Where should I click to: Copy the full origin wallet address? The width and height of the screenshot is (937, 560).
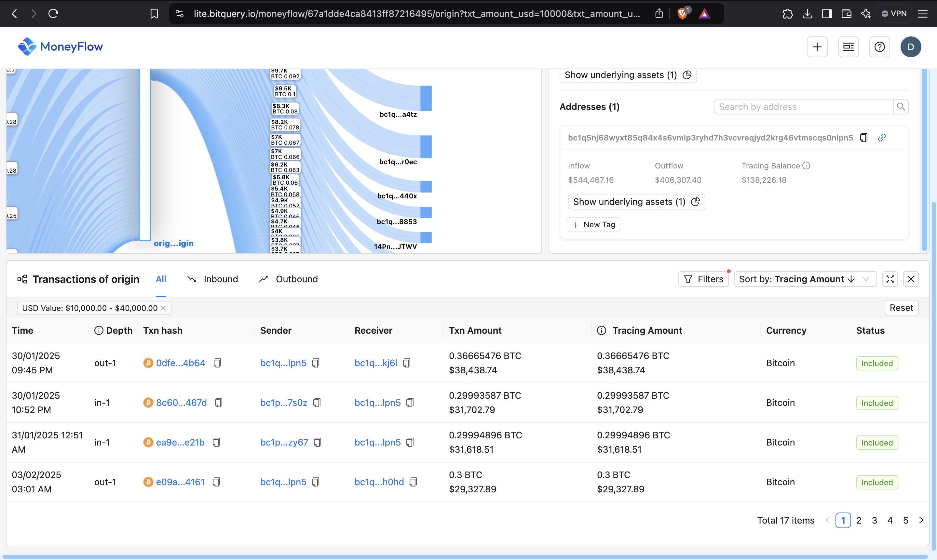[864, 137]
